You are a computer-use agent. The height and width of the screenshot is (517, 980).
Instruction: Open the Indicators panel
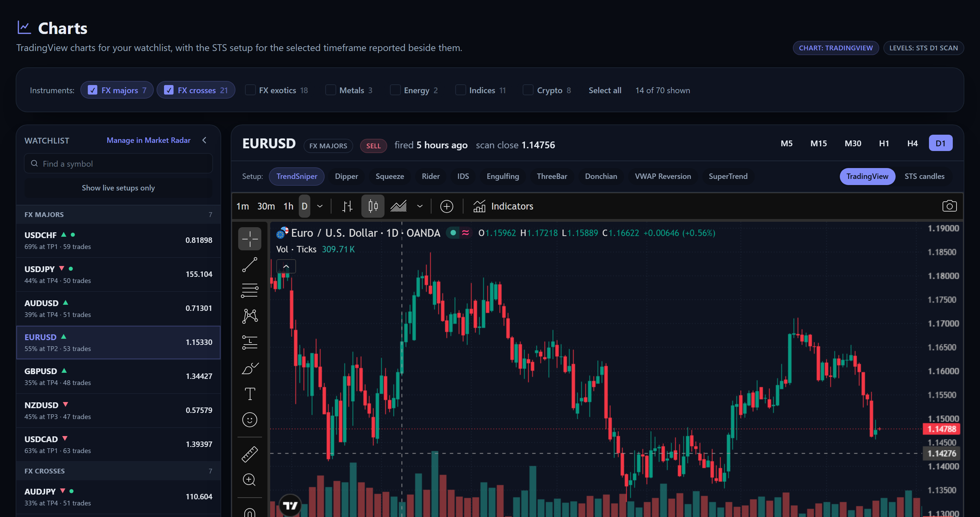pyautogui.click(x=503, y=206)
